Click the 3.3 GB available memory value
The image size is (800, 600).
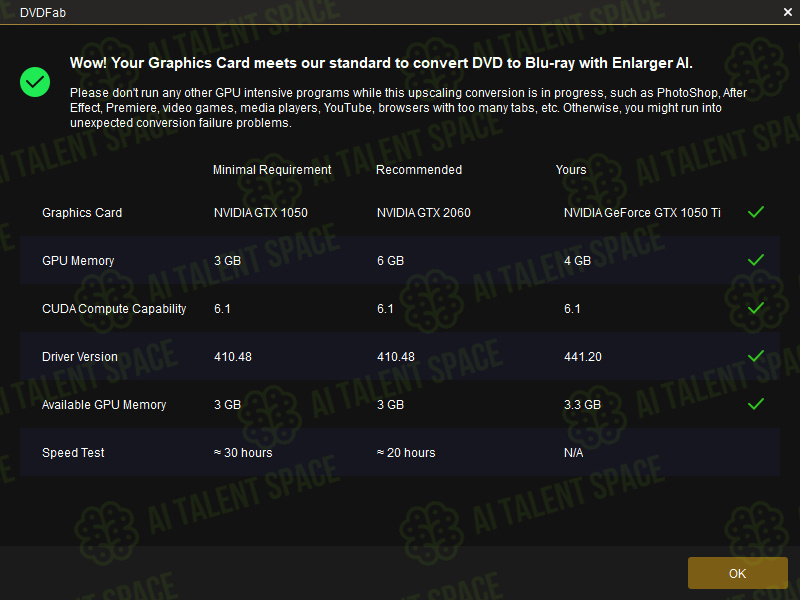click(x=582, y=405)
